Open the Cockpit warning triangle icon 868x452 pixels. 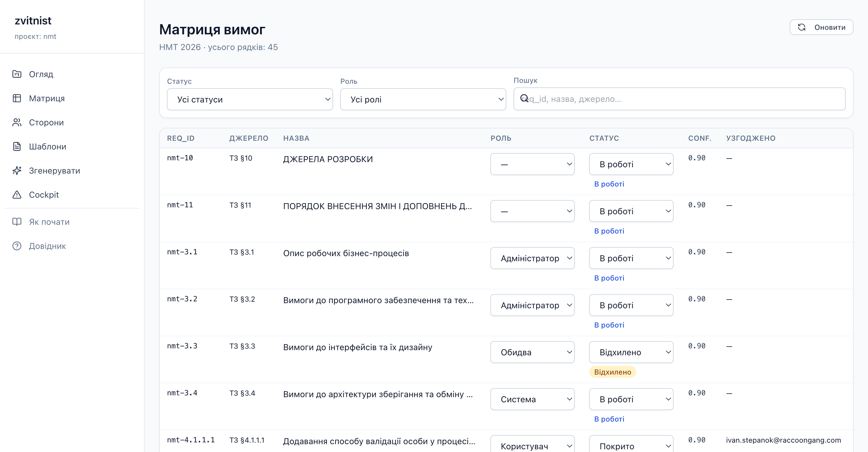17,195
